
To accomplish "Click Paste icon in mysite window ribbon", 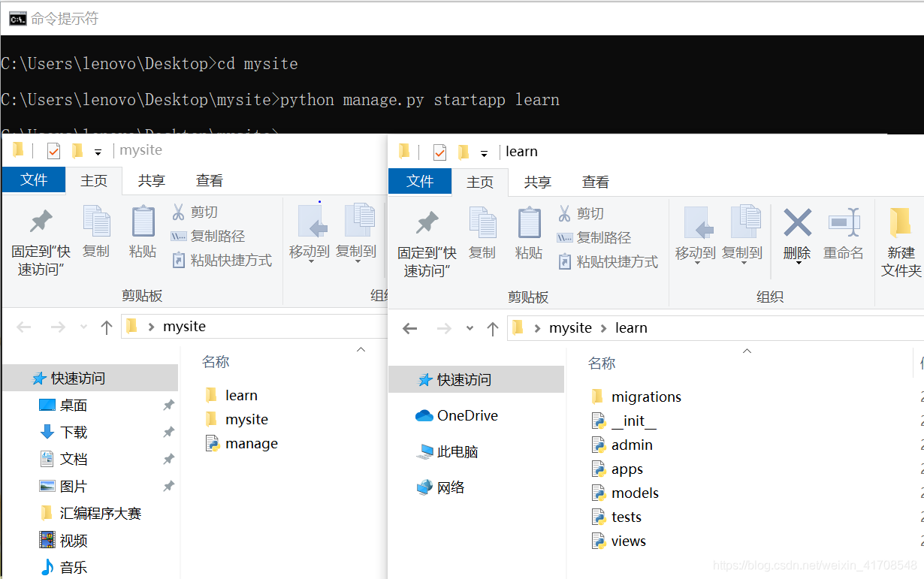I will click(143, 233).
